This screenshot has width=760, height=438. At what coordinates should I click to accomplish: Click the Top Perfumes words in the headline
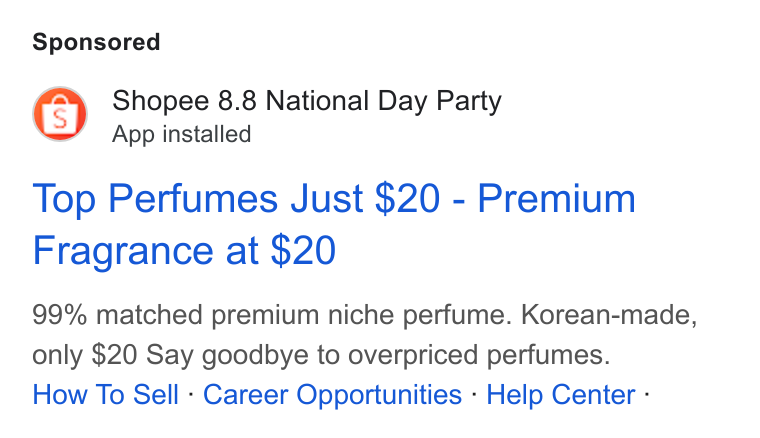[x=155, y=199]
